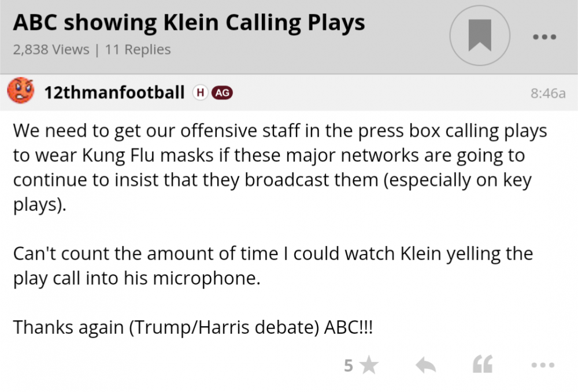This screenshot has width=578, height=392.
Task: Open the 12thmanfootball username profile
Action: click(x=114, y=92)
